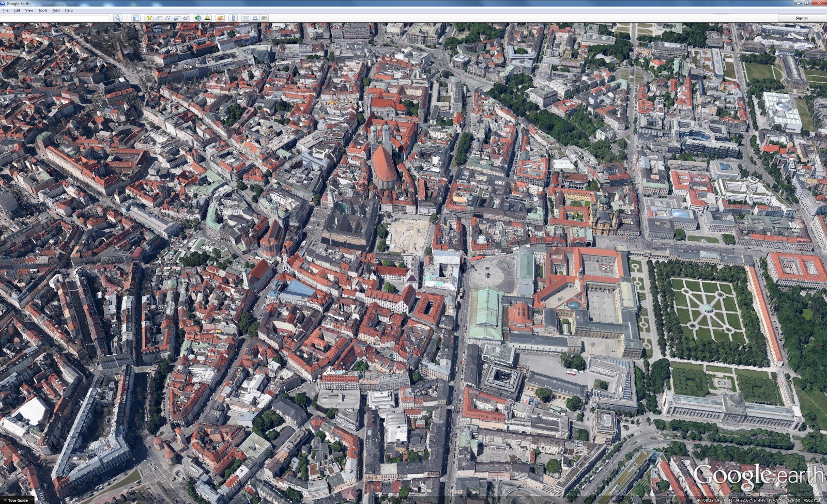The width and height of the screenshot is (827, 504).
Task: Open the planet switcher dropdown
Action: pos(220,18)
